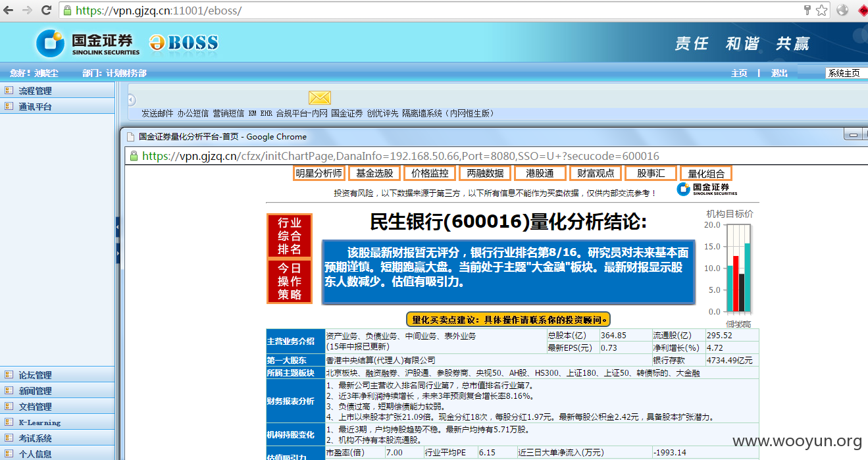Open the 两融数据 tab
The image size is (868, 460).
click(485, 173)
